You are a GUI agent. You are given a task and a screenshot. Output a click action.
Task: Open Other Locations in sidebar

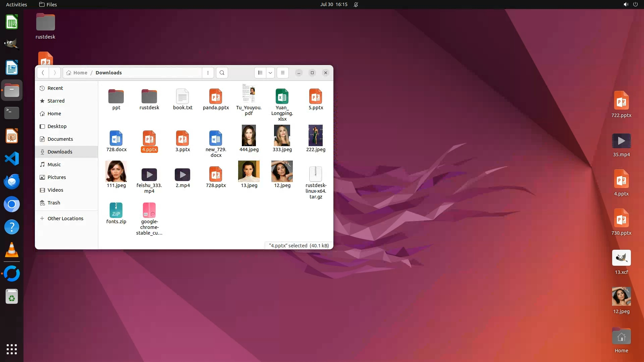pyautogui.click(x=65, y=219)
